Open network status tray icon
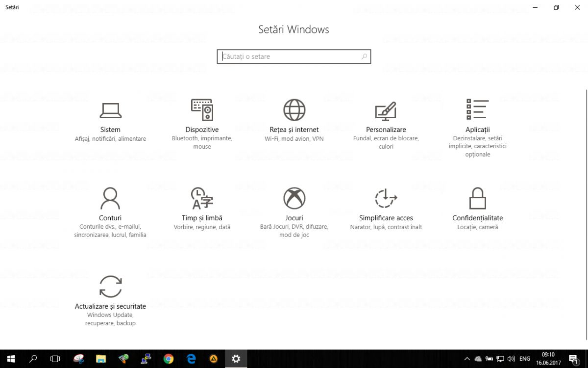 [500, 359]
